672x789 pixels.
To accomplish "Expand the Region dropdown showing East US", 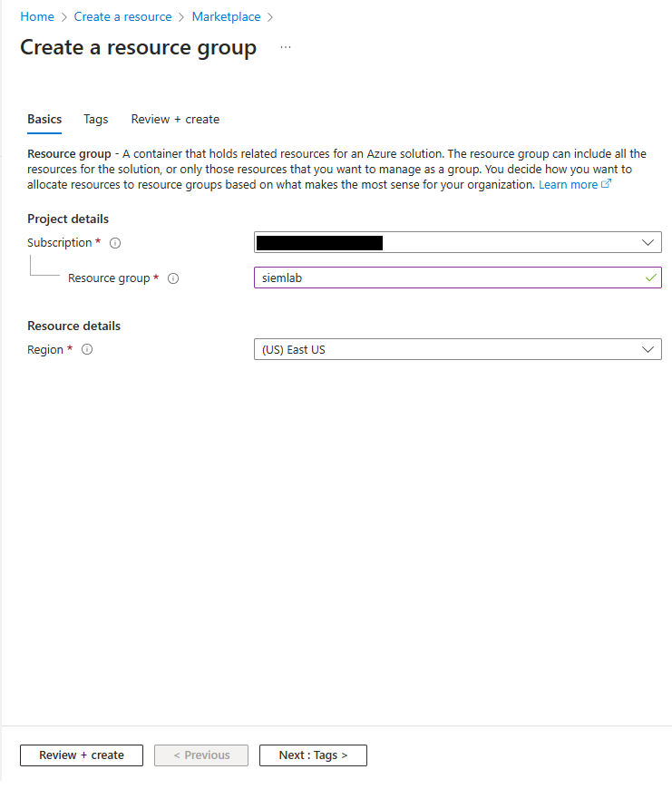I will coord(458,349).
